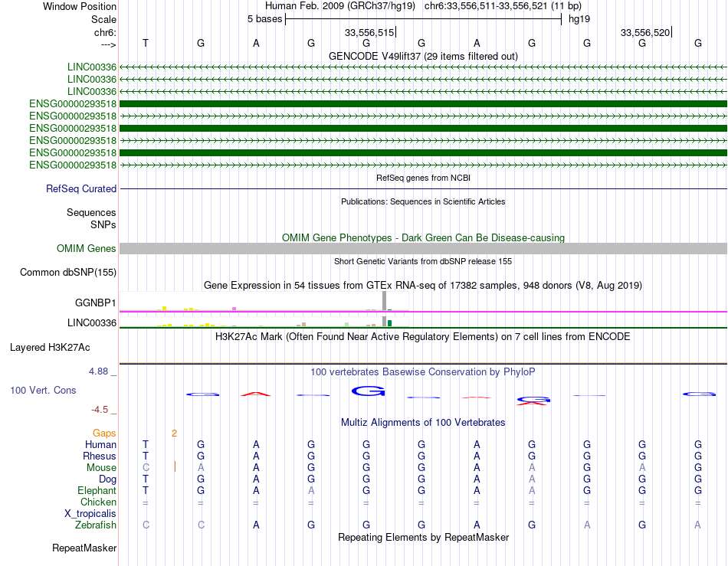
Task: Click the hg19 label beside scale bar
Action: (x=579, y=19)
